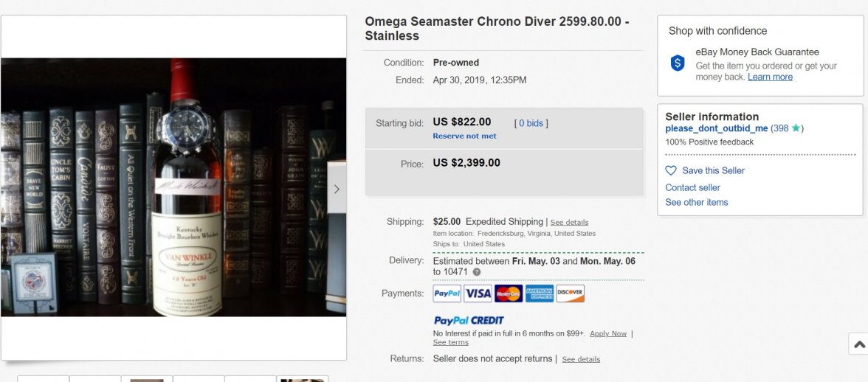Click the delivery estimate help icon
The image size is (868, 382).
tap(477, 272)
